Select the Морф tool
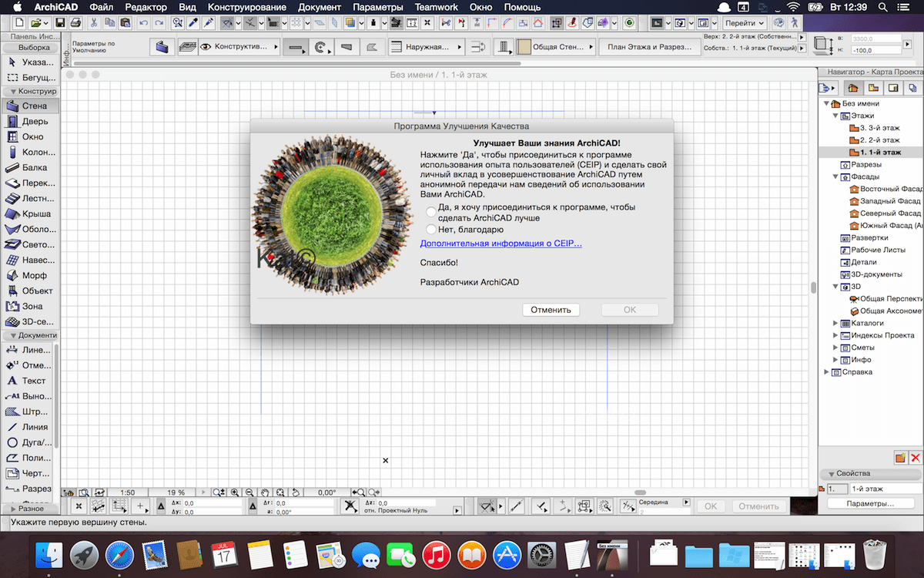 coord(29,275)
